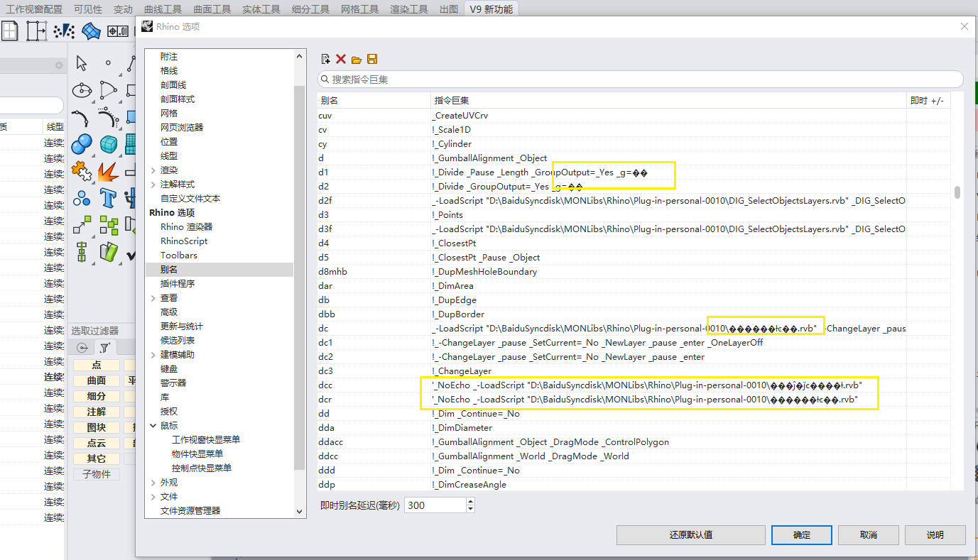Switch to the 网格工具 tab

(x=359, y=9)
